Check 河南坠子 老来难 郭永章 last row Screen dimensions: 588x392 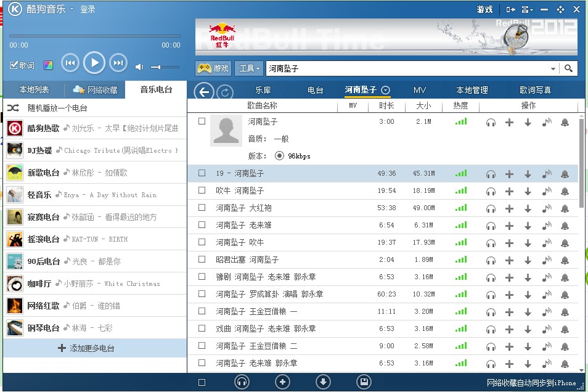pos(202,363)
